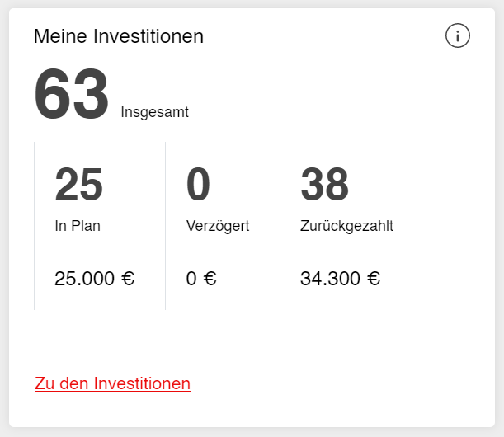Click the In Plan count 25
This screenshot has width=504, height=437.
(78, 184)
